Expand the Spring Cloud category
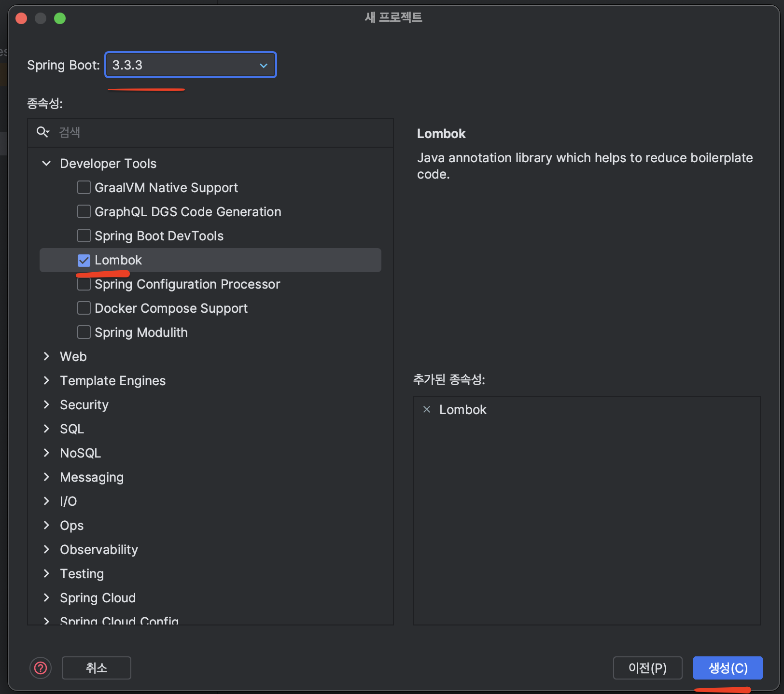 pos(46,597)
